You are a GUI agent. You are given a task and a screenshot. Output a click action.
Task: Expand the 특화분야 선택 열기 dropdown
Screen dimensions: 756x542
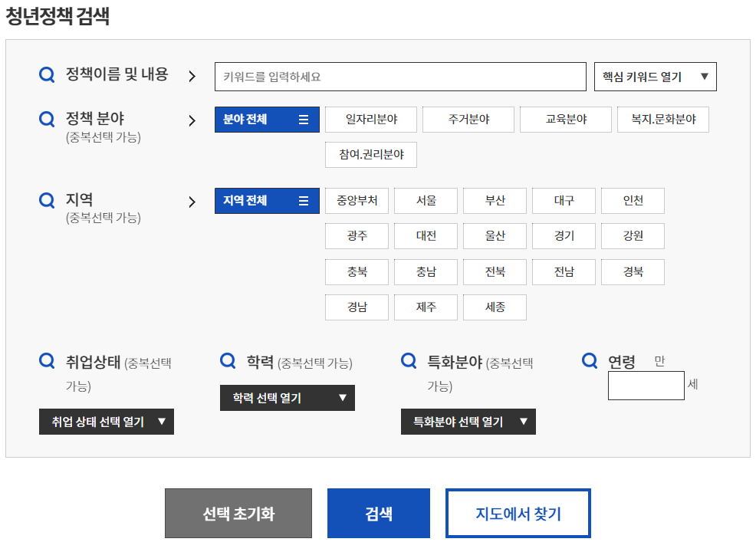(x=468, y=421)
